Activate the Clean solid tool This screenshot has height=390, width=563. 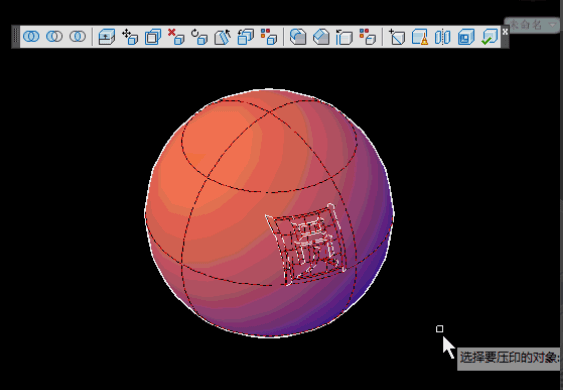pos(420,37)
